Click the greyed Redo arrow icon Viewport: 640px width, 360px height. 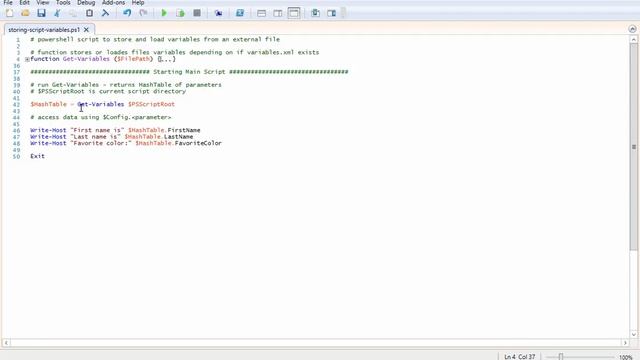[x=143, y=13]
